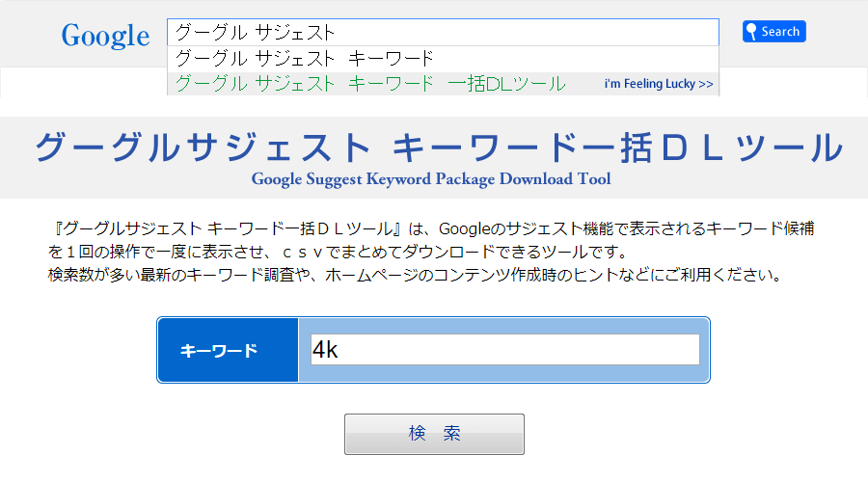The image size is (868, 482).
Task: Click description line starting を１回の操作で
Action: [339, 252]
